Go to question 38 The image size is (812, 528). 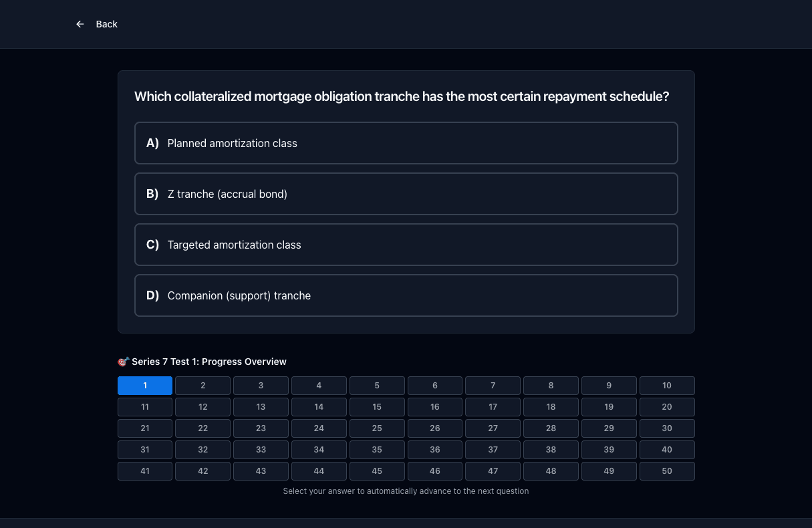[551, 450]
